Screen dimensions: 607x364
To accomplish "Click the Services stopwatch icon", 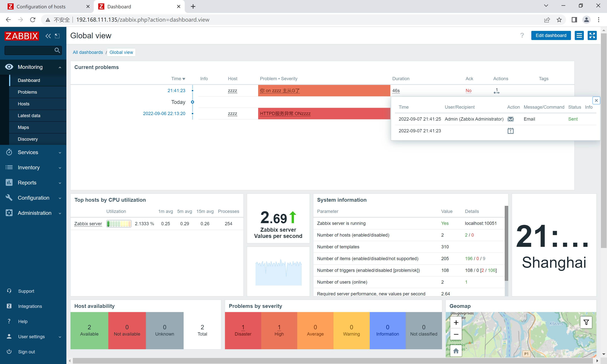I will (9, 152).
